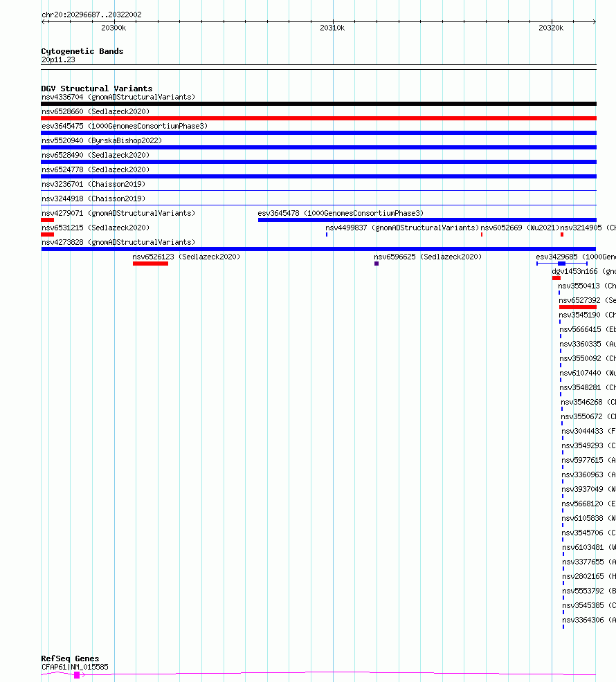The image size is (616, 682).
Task: Click the 20p11.23 band label
Action: point(58,59)
